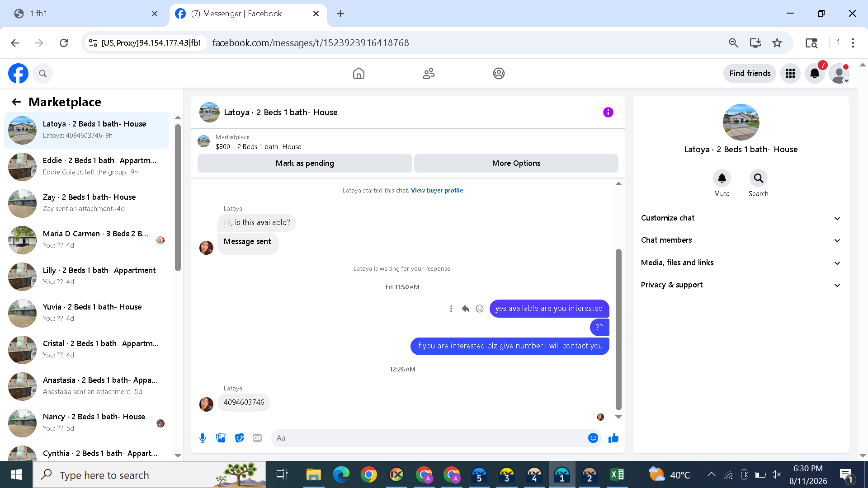This screenshot has height=488, width=868.
Task: Click the address bar URL
Action: coord(311,43)
